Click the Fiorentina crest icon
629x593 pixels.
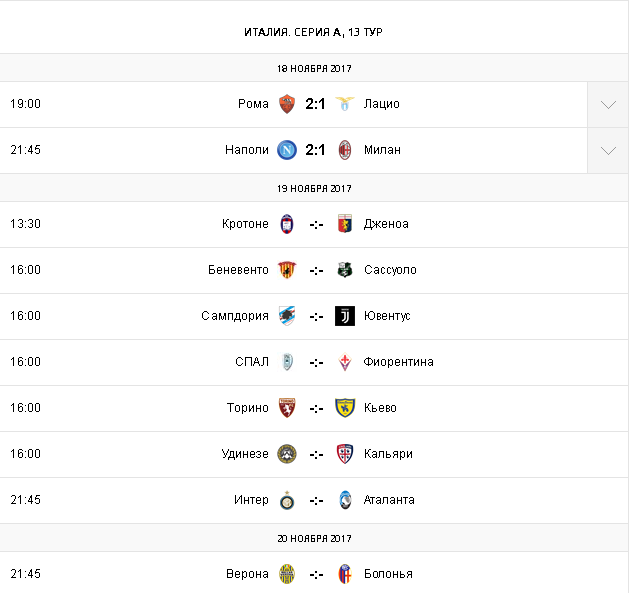click(345, 362)
